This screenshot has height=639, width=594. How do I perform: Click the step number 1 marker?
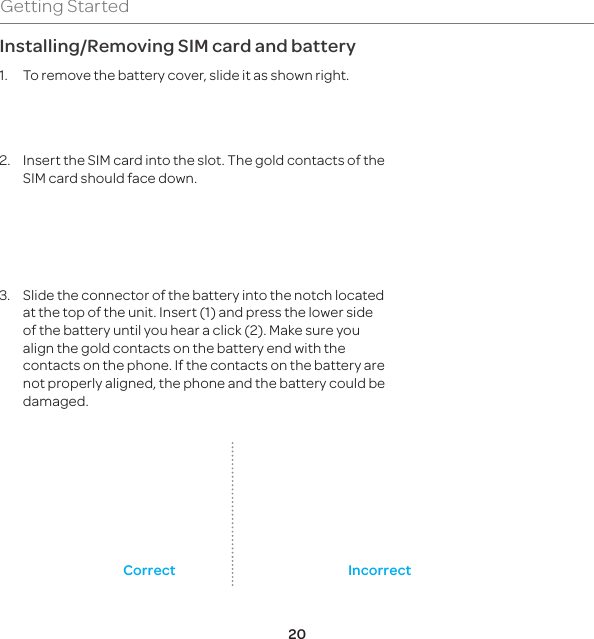tap(4, 76)
